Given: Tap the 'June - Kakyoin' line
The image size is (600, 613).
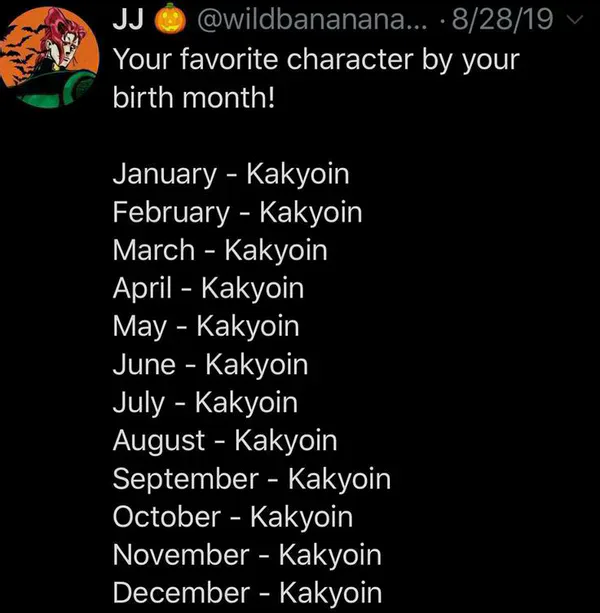Looking at the screenshot, I should 210,364.
